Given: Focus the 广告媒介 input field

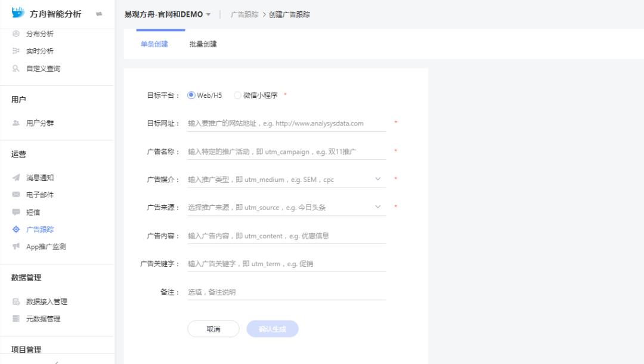Looking at the screenshot, I should (287, 180).
